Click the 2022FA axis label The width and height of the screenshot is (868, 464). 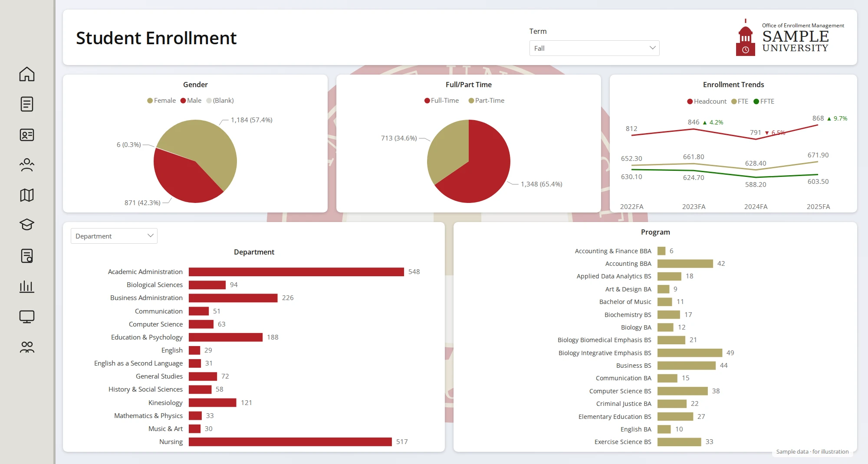631,207
